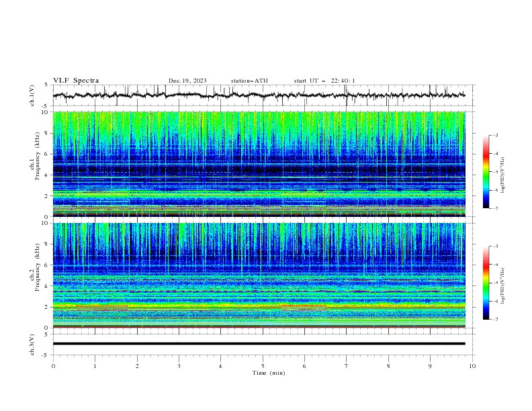Click the ch.3 flat black voltage trace
This screenshot has width=532, height=411.
point(259,344)
